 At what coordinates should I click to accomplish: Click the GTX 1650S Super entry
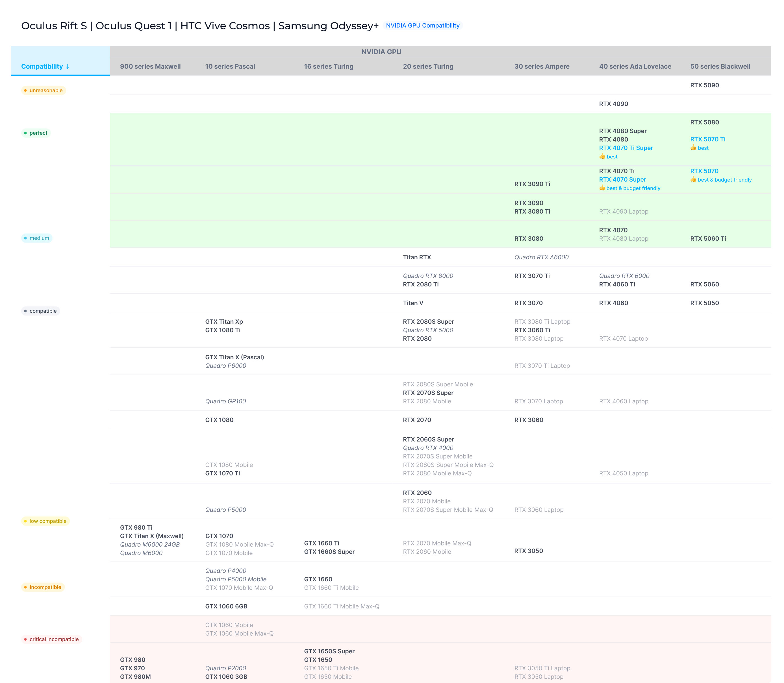pos(329,651)
